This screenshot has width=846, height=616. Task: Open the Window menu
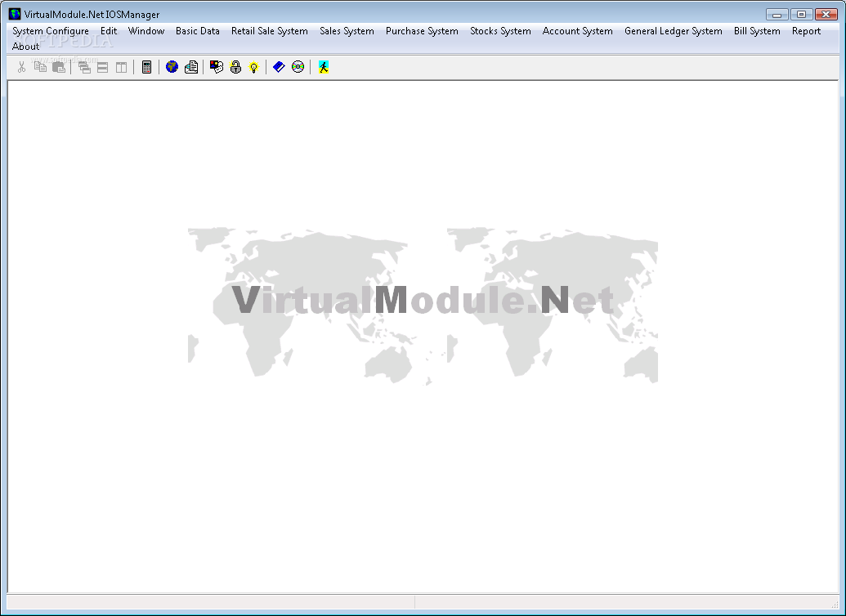(146, 31)
